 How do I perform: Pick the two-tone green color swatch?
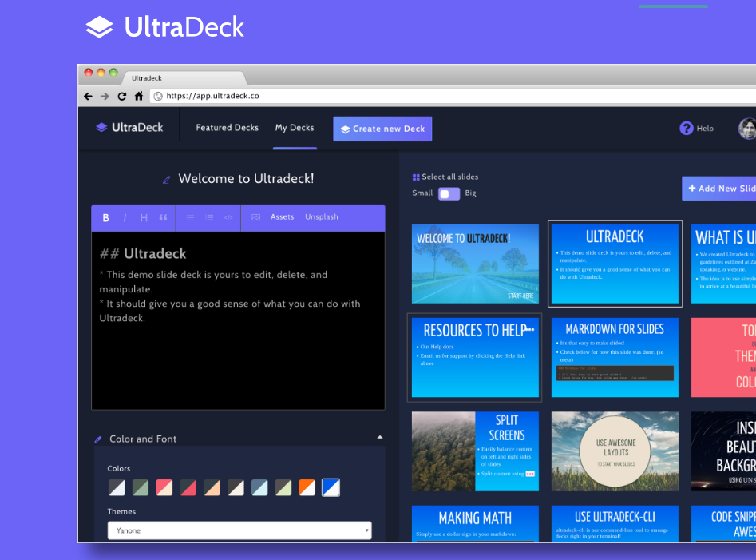141,487
